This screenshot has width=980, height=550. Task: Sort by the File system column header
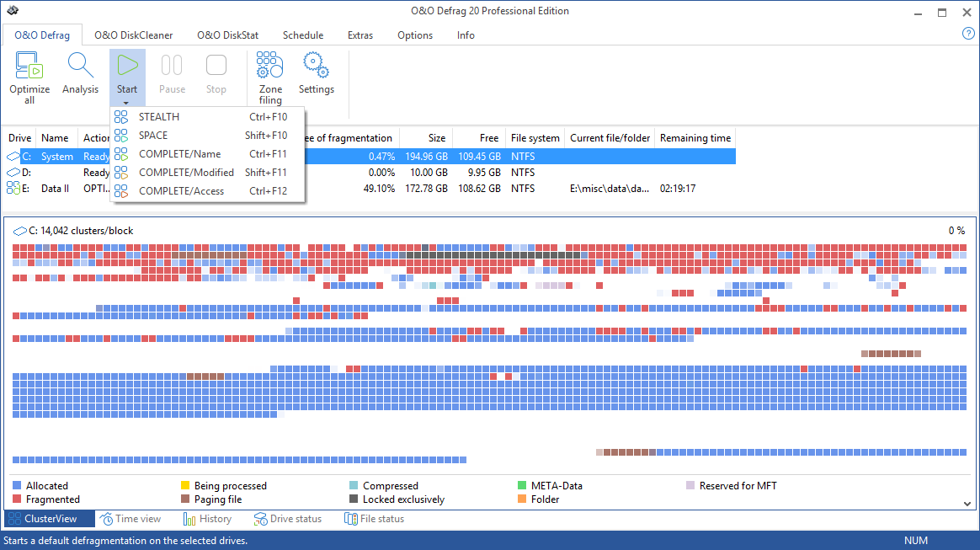(x=535, y=138)
